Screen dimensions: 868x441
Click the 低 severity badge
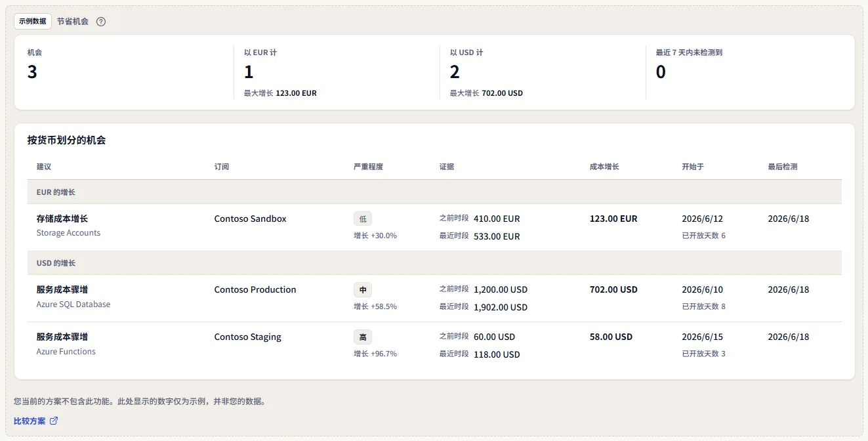pos(363,219)
